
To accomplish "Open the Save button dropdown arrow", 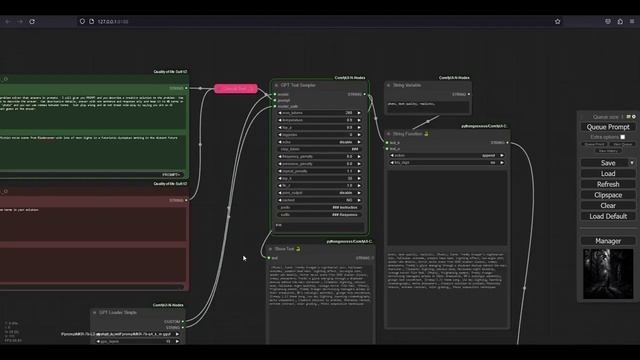I will point(632,163).
